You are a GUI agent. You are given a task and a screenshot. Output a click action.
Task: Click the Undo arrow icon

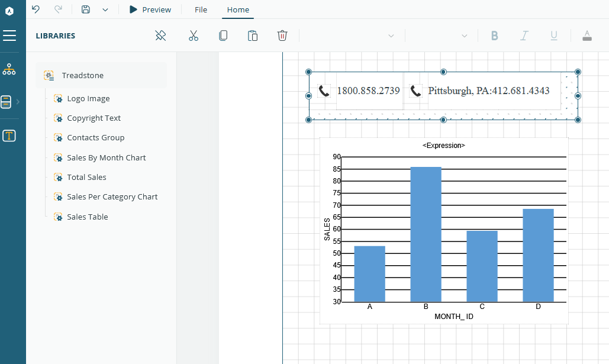(36, 9)
